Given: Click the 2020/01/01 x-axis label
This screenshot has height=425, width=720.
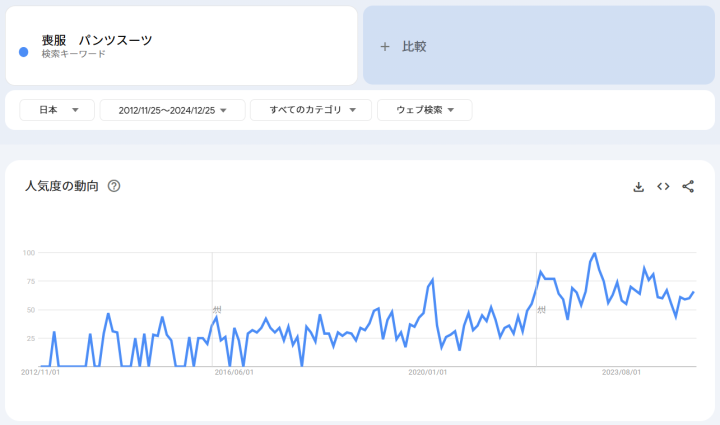Looking at the screenshot, I should 428,372.
